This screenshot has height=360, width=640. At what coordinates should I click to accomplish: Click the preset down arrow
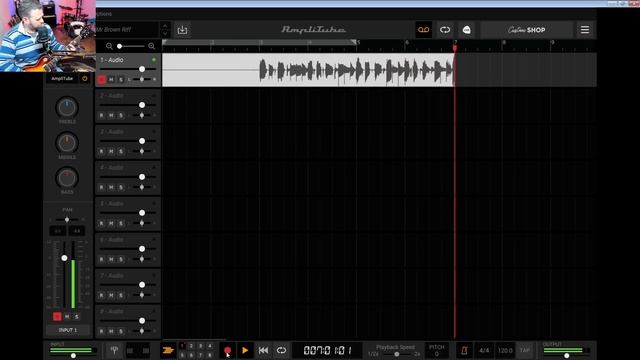pyautogui.click(x=165, y=34)
